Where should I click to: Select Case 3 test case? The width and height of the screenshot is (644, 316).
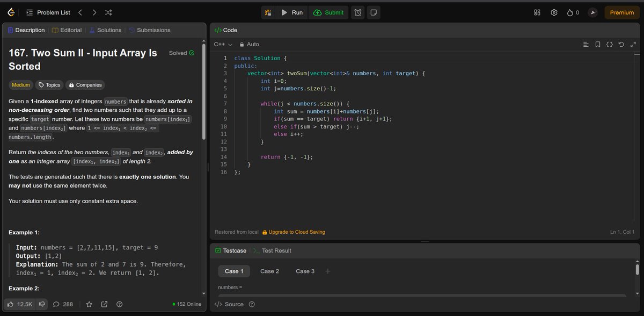(305, 271)
